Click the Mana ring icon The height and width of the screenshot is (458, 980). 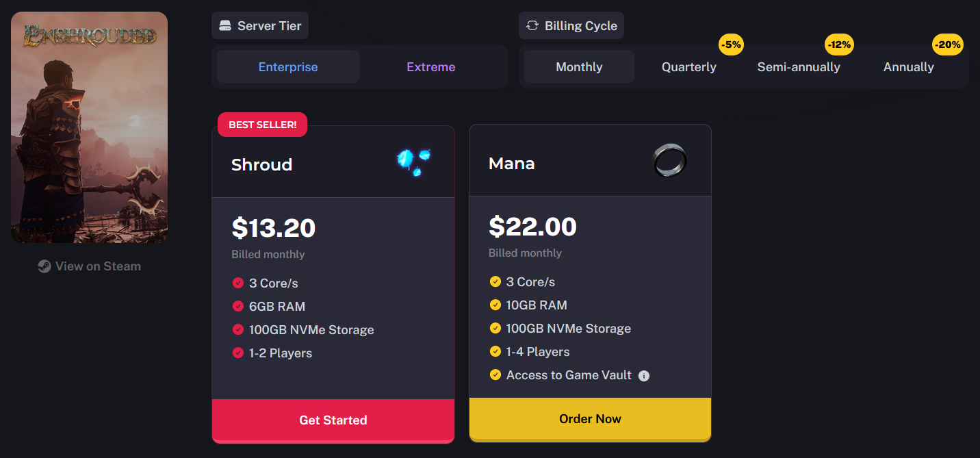669,161
